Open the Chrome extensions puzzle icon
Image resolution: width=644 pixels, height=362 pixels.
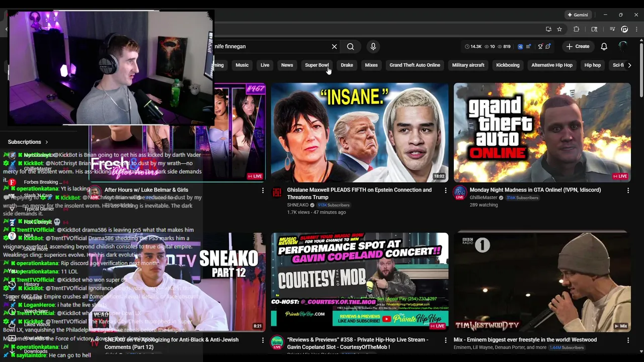[577, 29]
